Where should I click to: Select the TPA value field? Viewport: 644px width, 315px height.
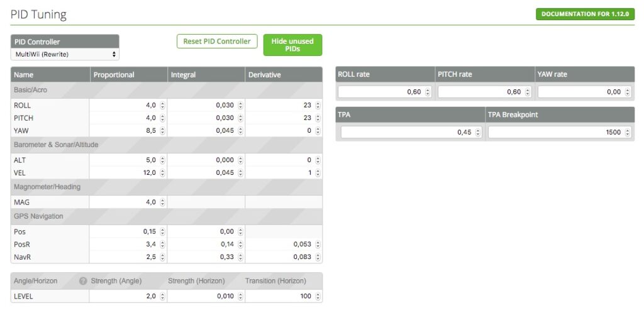click(x=409, y=133)
